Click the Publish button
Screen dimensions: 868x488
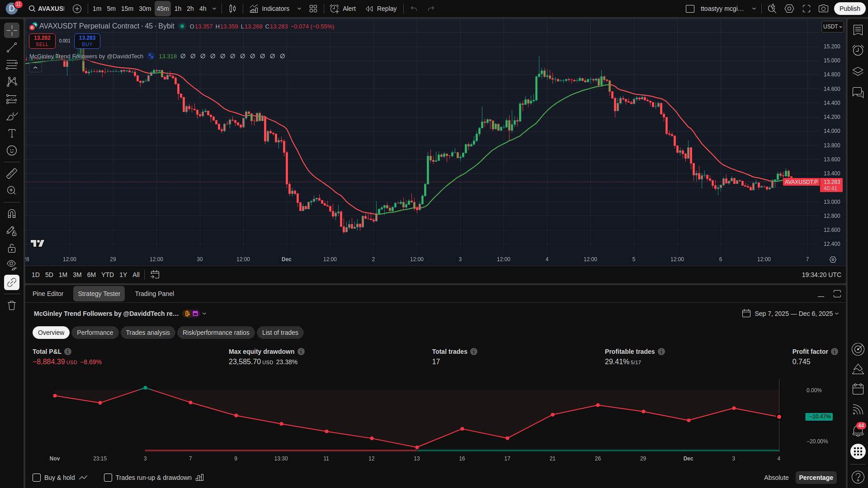point(849,9)
